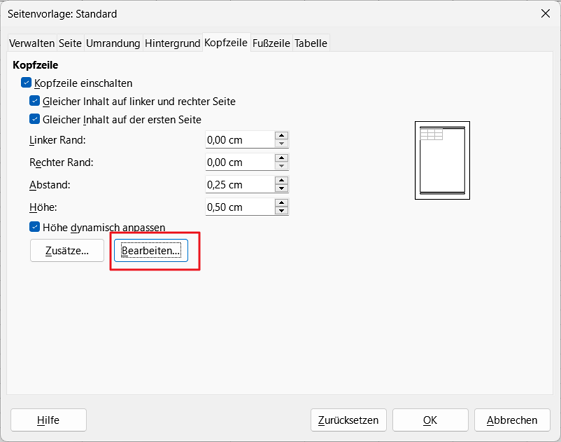561x442 pixels.
Task: Increase Rechter Rand using up spinner arrow
Action: pyautogui.click(x=282, y=158)
